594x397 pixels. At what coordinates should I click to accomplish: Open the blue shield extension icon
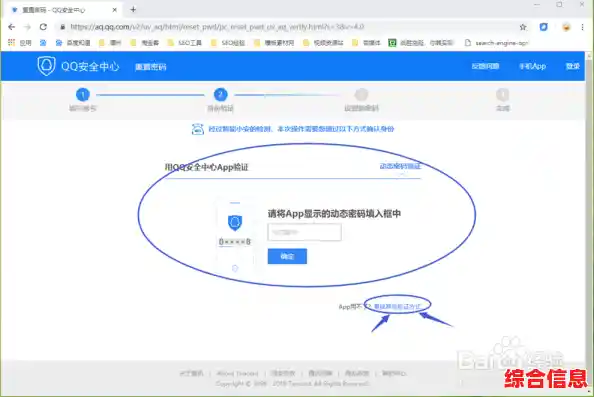[544, 27]
